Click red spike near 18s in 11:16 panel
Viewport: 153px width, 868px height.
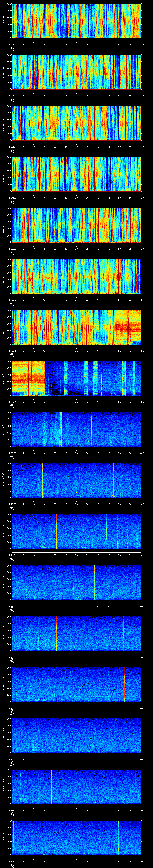(51, 786)
